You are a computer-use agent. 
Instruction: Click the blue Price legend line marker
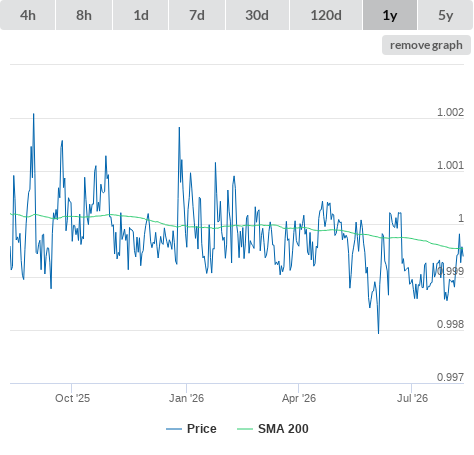tap(174, 429)
